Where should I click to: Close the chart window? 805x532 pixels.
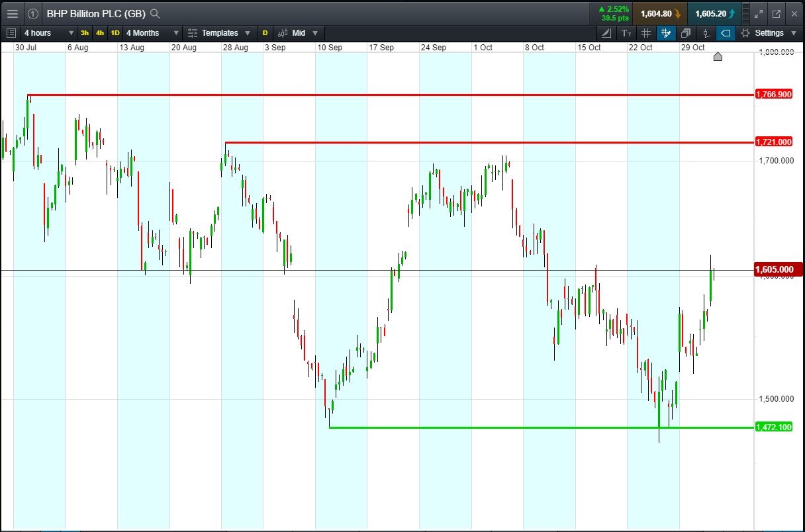click(794, 13)
